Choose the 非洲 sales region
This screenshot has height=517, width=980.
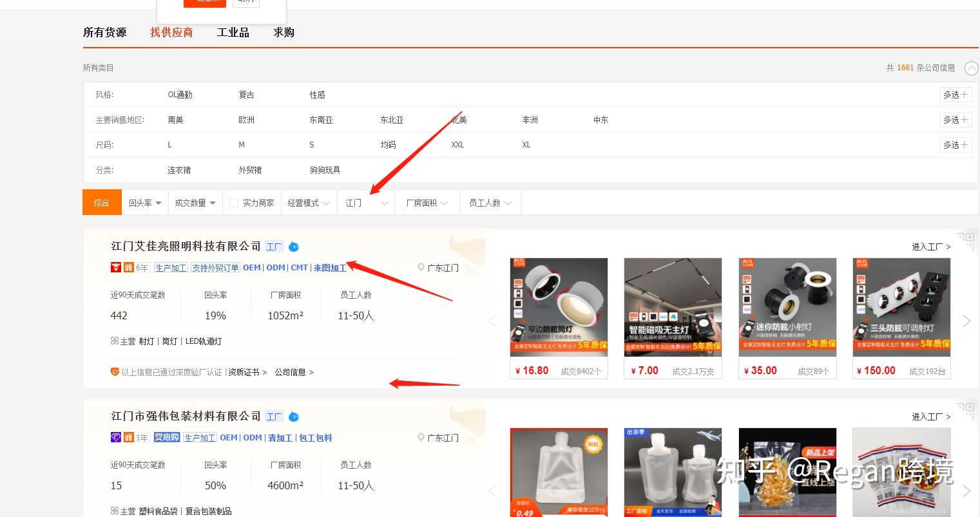tap(530, 120)
